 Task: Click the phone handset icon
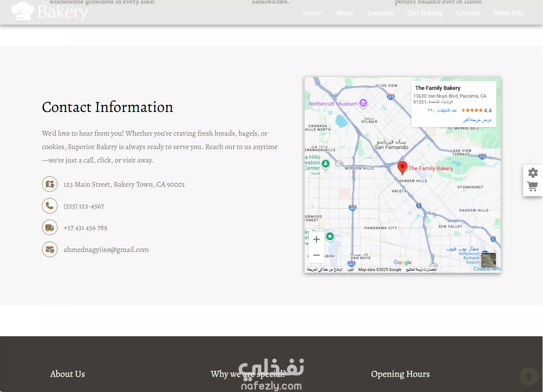tap(50, 206)
